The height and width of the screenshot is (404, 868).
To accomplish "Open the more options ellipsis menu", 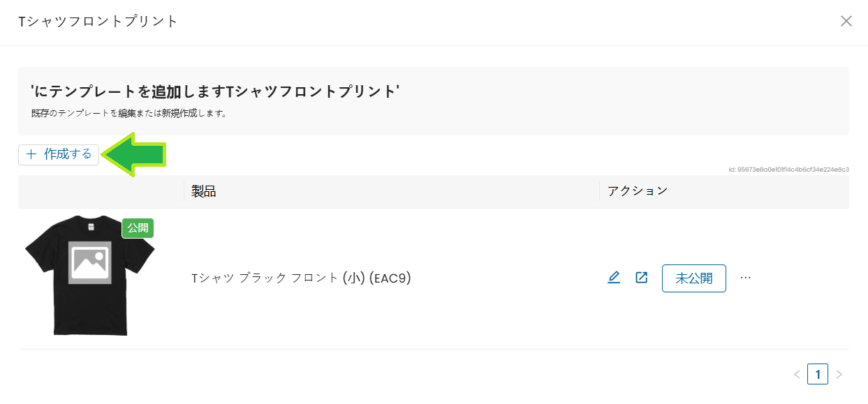I will (745, 278).
